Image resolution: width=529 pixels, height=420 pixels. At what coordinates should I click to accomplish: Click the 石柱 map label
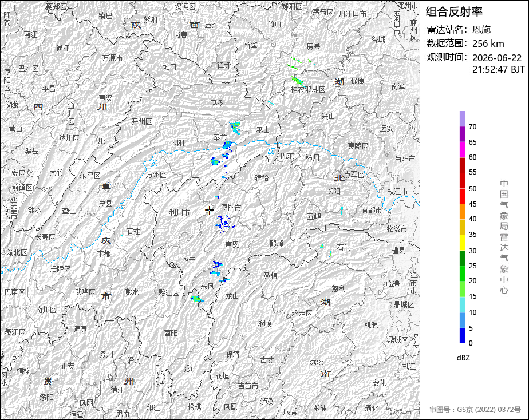(x=133, y=231)
